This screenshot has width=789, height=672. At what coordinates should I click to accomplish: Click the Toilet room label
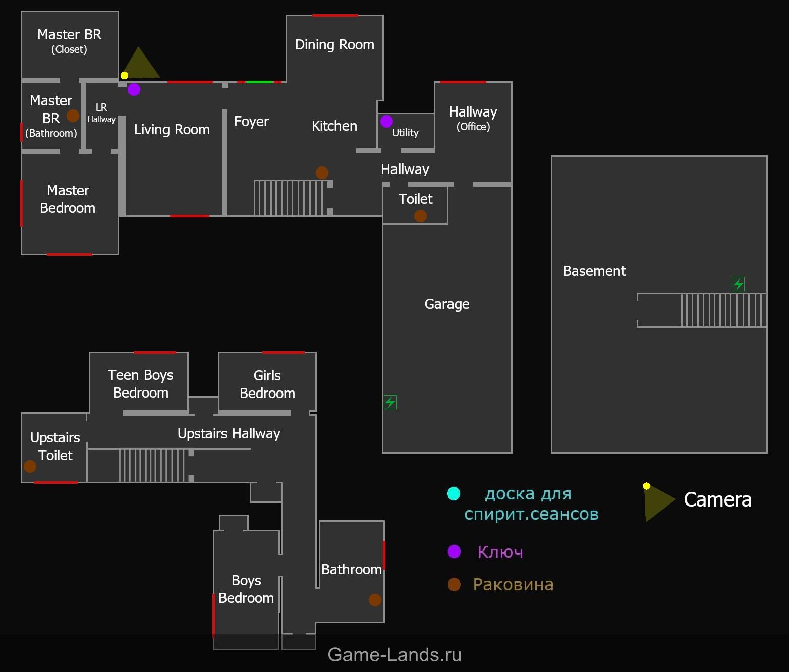pos(416,199)
